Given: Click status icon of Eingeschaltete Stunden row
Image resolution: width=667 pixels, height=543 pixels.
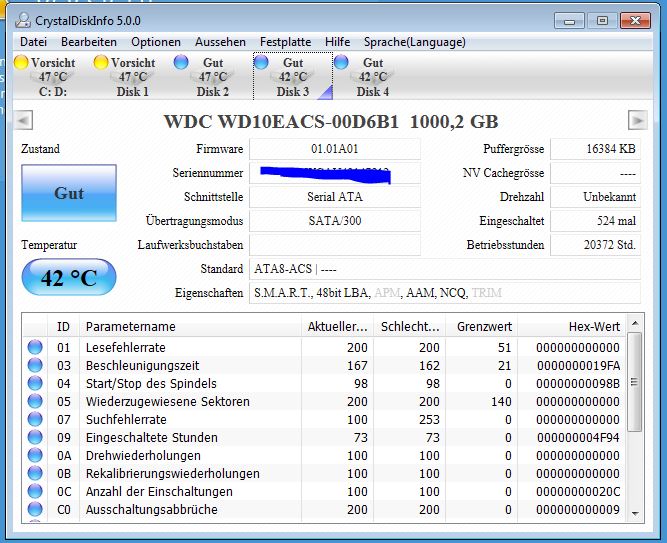Looking at the screenshot, I should (35, 437).
